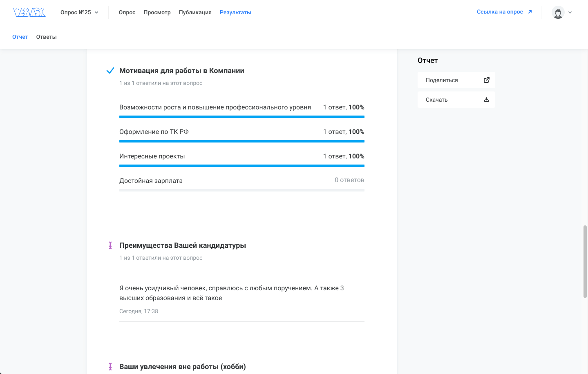Image resolution: width=588 pixels, height=374 pixels.
Task: Click the purple text-answer icon beside Преимущества question
Action: pos(110,245)
